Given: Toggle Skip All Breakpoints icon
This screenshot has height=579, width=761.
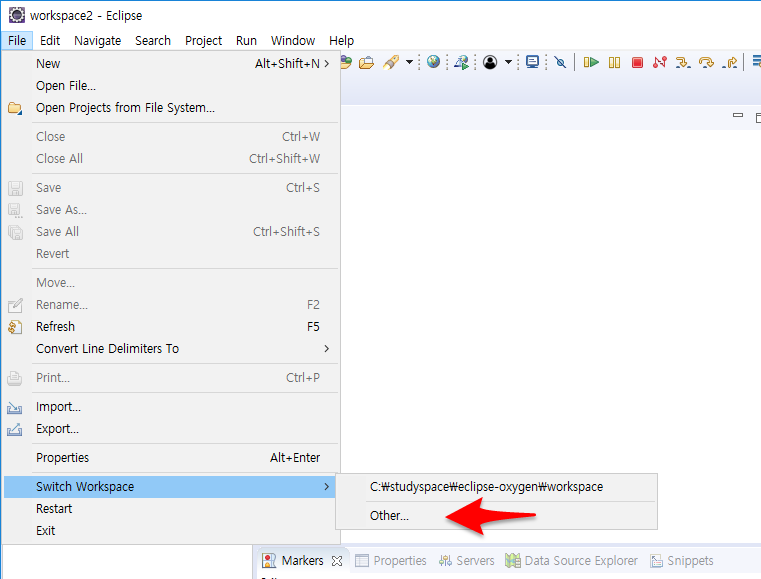Looking at the screenshot, I should [x=560, y=62].
